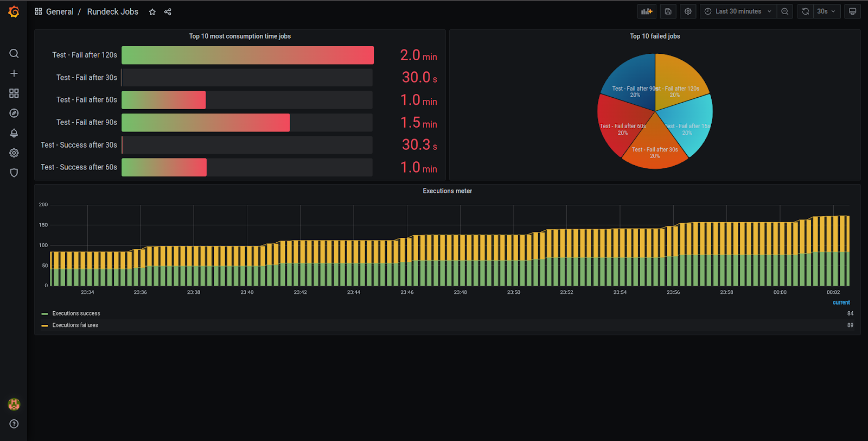Open the dashboard search icon

(14, 53)
